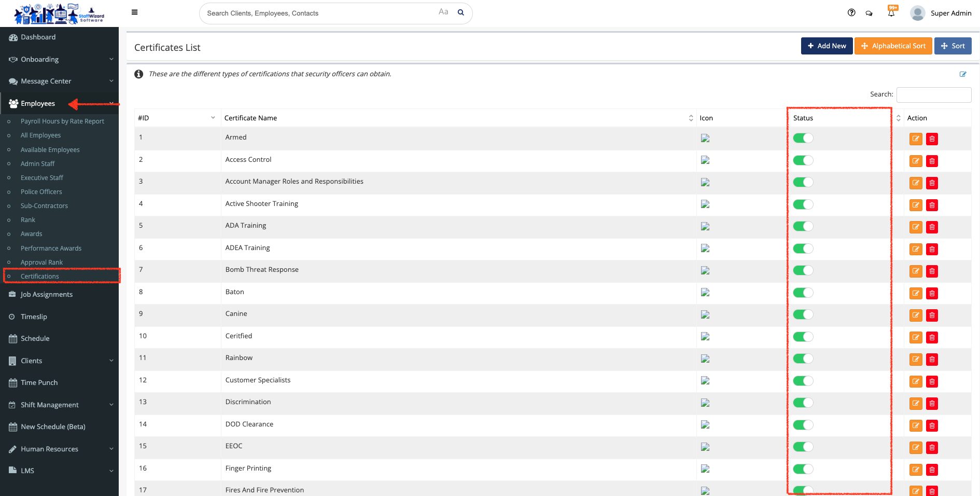Click the hamburger menu icon
The height and width of the screenshot is (496, 980).
pyautogui.click(x=134, y=12)
